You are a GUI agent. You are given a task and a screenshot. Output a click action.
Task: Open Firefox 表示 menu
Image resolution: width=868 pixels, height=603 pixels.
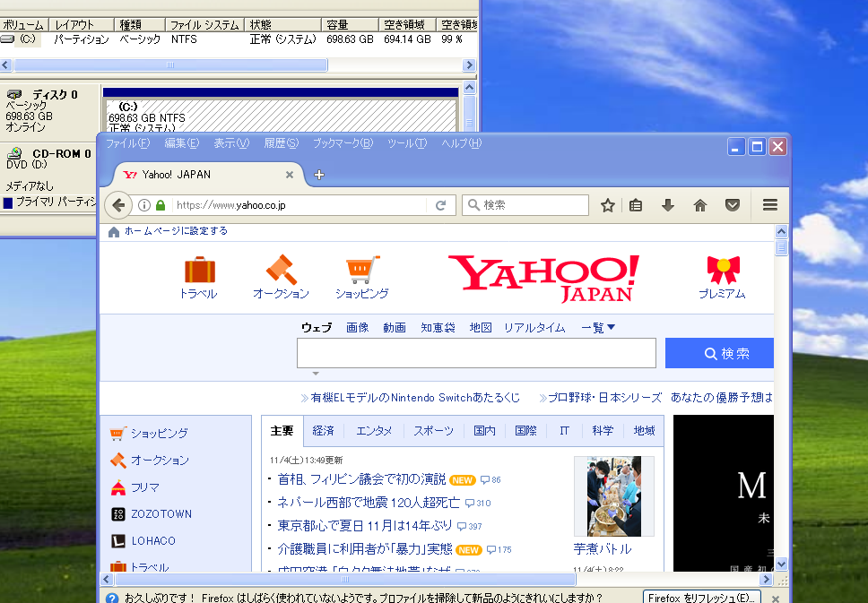(x=231, y=143)
